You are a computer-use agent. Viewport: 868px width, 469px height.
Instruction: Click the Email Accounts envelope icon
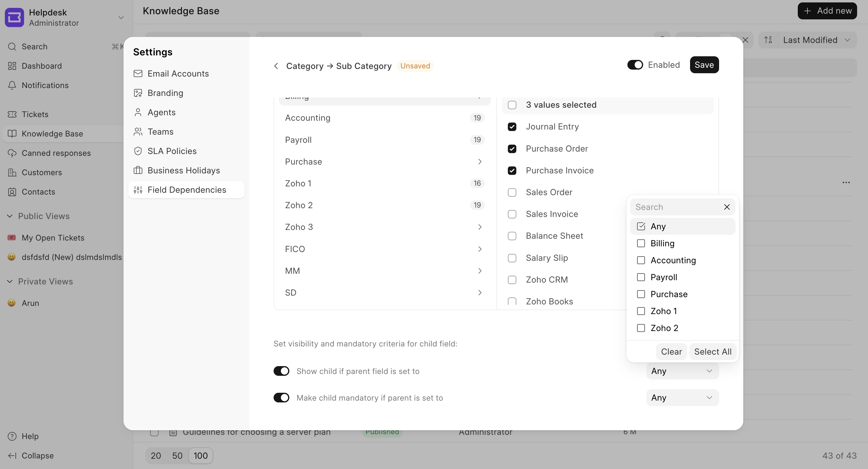[138, 74]
